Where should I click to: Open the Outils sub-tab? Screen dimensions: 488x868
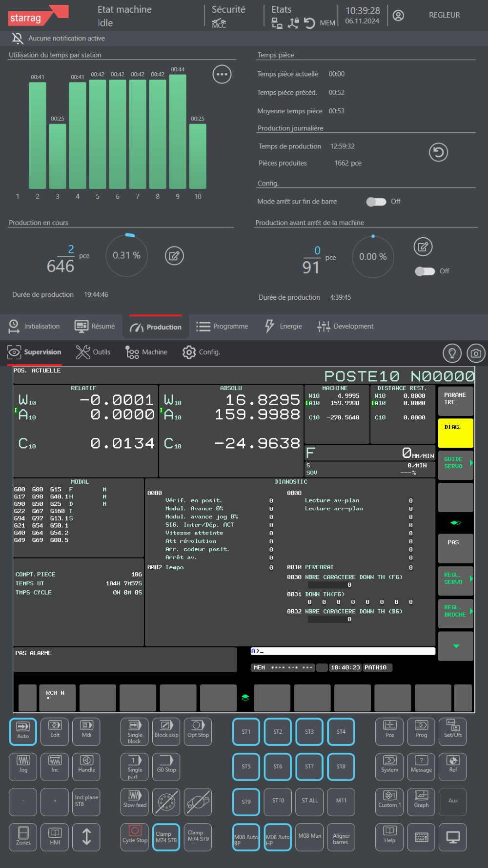[x=93, y=352]
